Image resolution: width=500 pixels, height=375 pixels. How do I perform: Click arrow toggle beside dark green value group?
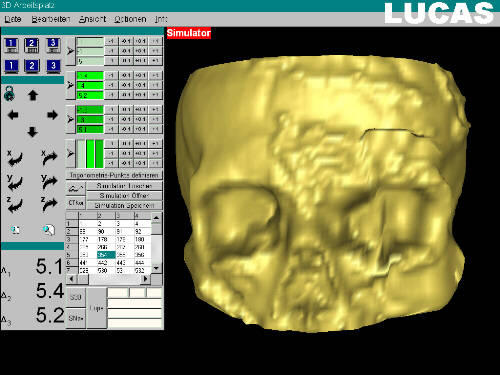click(70, 119)
